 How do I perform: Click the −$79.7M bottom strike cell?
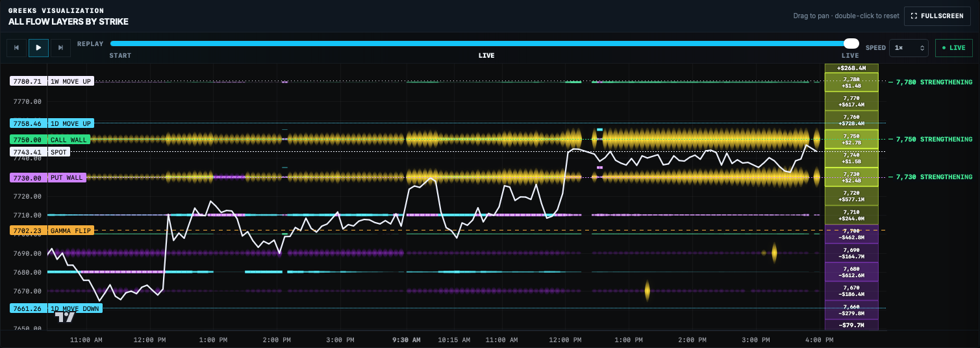click(x=851, y=325)
